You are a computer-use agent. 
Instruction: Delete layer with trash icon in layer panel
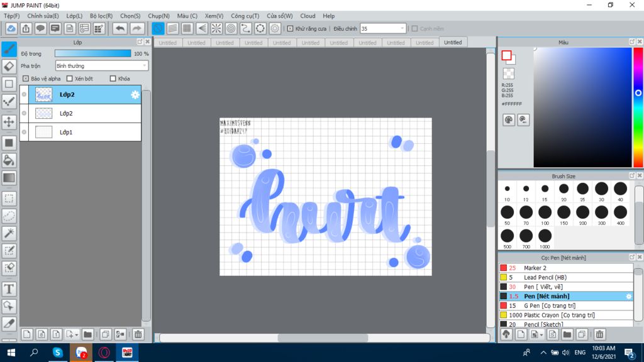138,334
